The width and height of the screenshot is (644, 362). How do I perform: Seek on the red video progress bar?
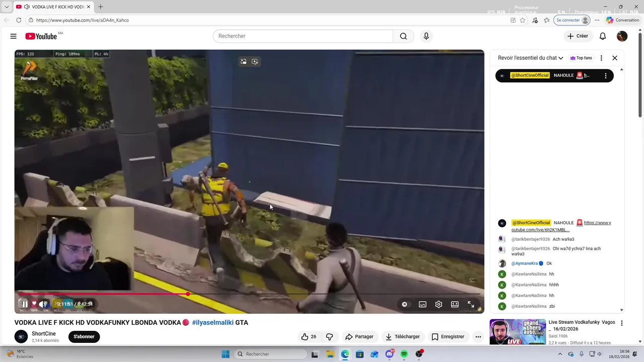pos(249,294)
